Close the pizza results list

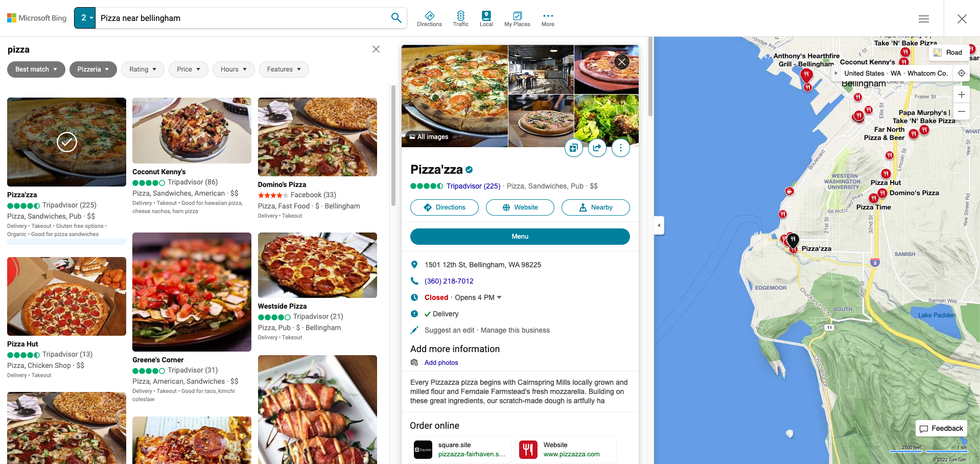point(376,49)
